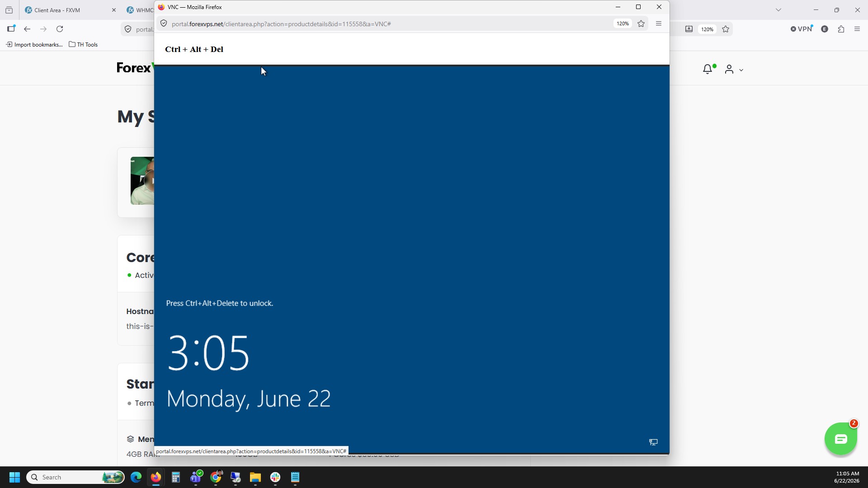Reload the main browser page
This screenshot has height=488, width=868.
60,29
